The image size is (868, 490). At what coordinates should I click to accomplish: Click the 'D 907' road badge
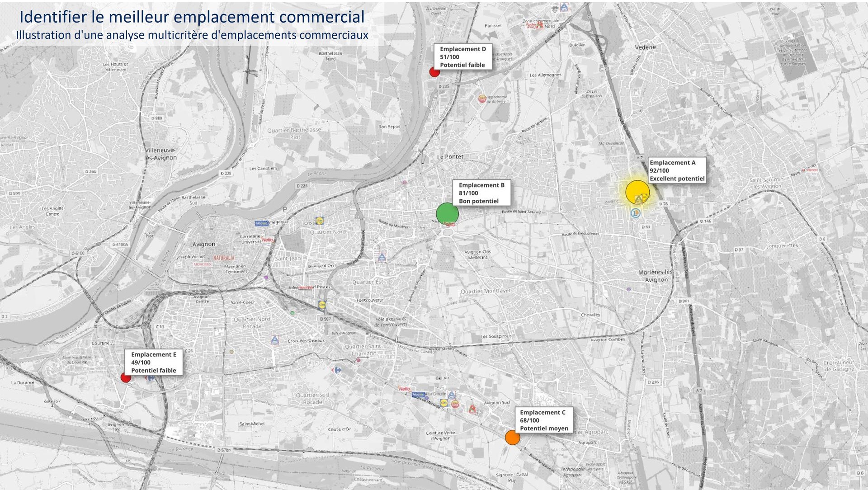click(325, 319)
